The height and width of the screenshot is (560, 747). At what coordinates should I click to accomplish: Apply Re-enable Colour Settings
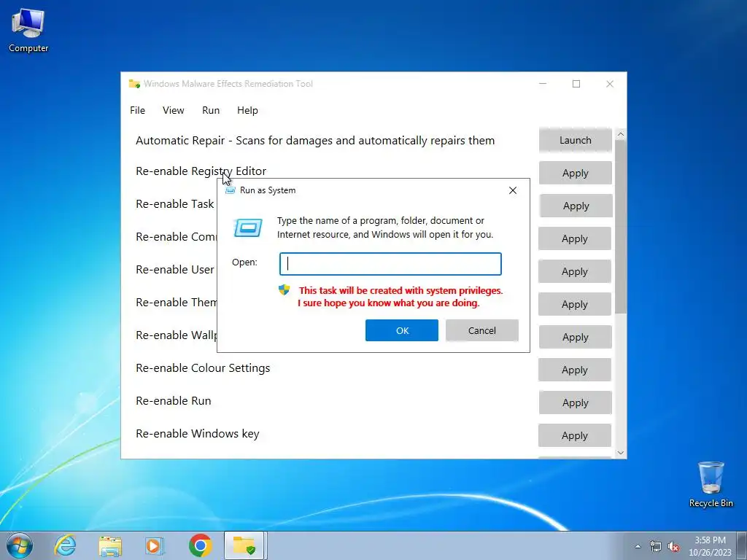(x=575, y=370)
